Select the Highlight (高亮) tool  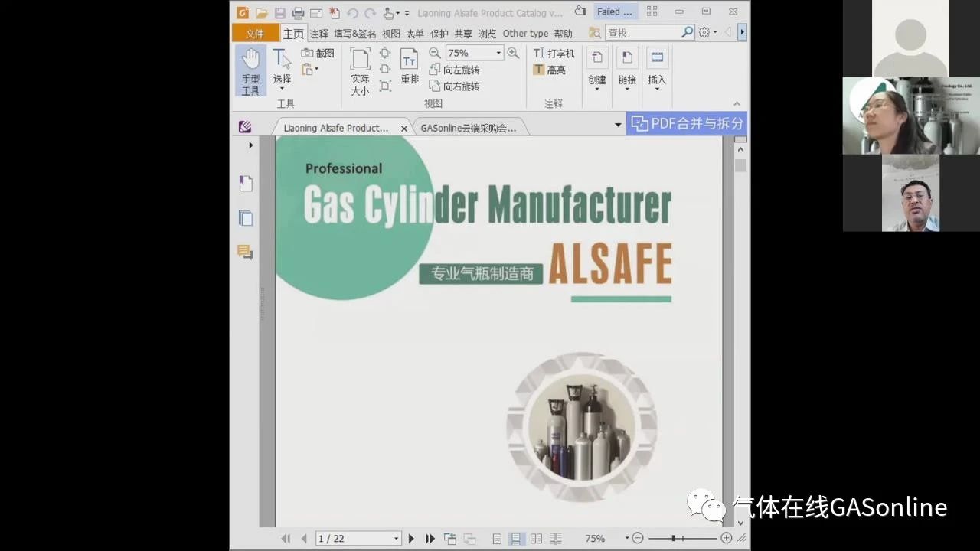coord(549,70)
